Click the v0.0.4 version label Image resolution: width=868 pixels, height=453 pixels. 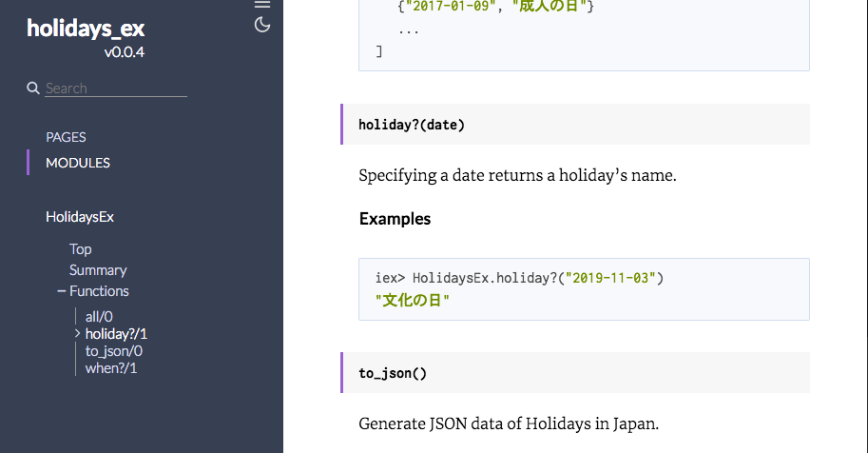tap(125, 52)
